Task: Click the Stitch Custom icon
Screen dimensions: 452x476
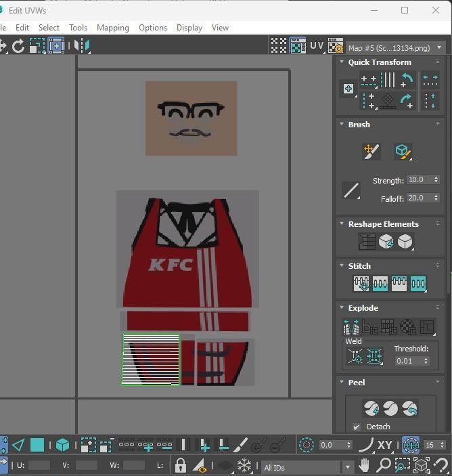Action: tap(418, 284)
